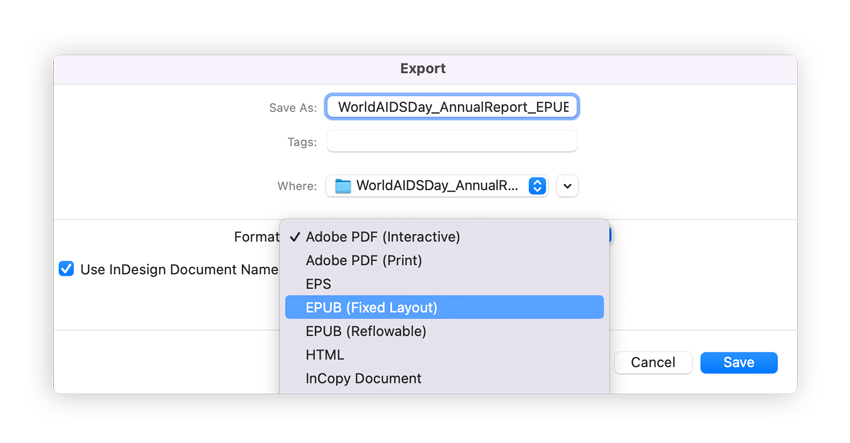Select InCopy Document format
The height and width of the screenshot is (443, 850).
444,378
